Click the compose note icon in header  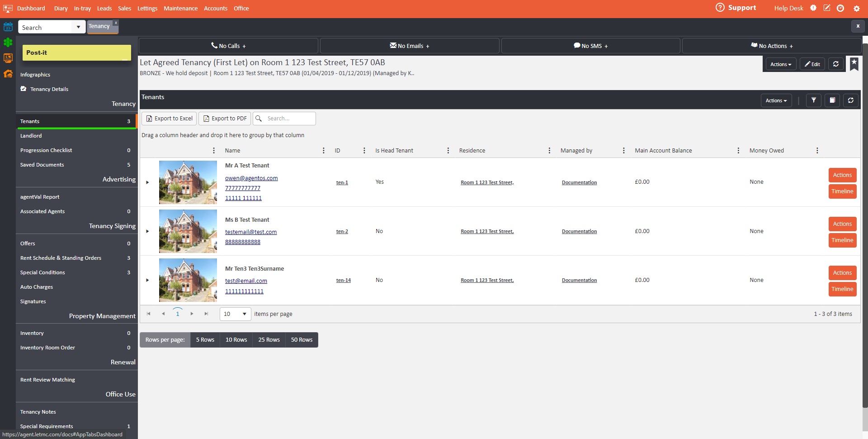coord(826,8)
